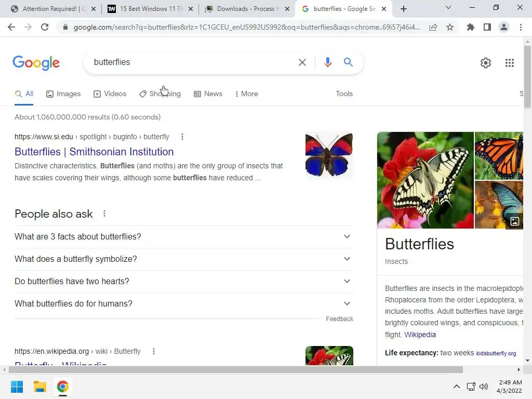This screenshot has width=532, height=399.
Task: Go to Google homepage via logo
Action: pyautogui.click(x=36, y=63)
